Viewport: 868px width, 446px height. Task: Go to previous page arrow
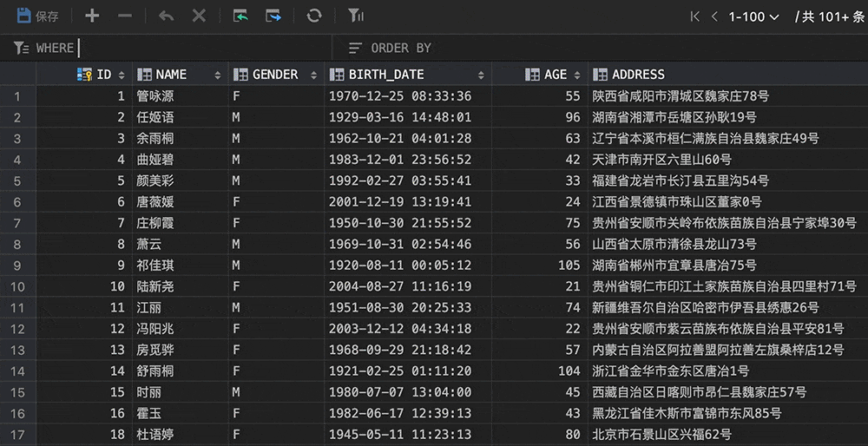click(x=714, y=16)
